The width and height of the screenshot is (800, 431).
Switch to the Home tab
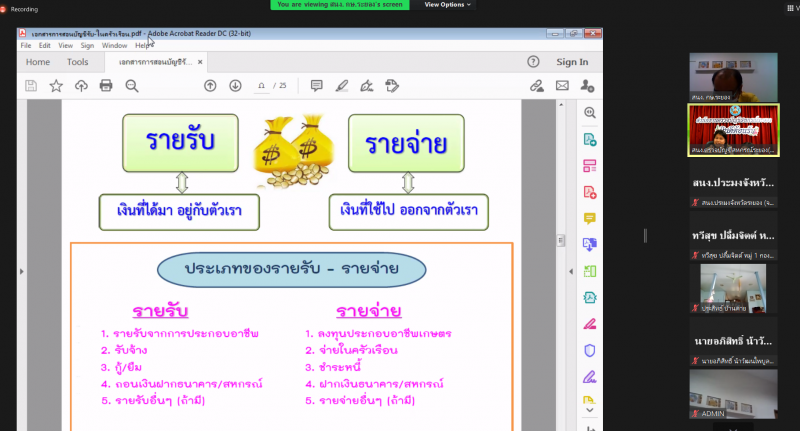pyautogui.click(x=38, y=62)
